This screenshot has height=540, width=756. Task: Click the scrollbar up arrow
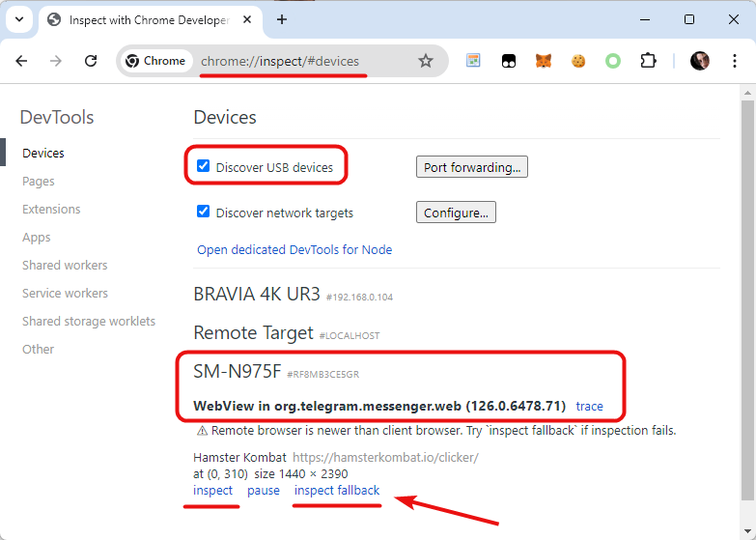click(x=748, y=92)
